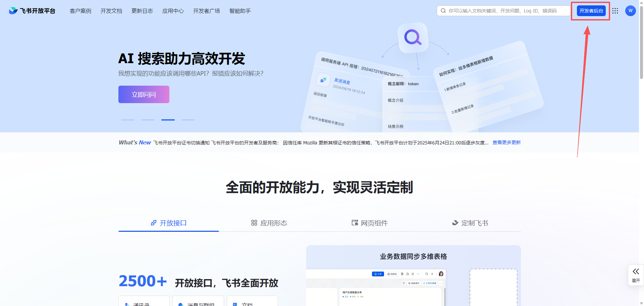644x306 pixels.
Task: Select the fourth carousel slide indicator
Action: click(x=188, y=120)
